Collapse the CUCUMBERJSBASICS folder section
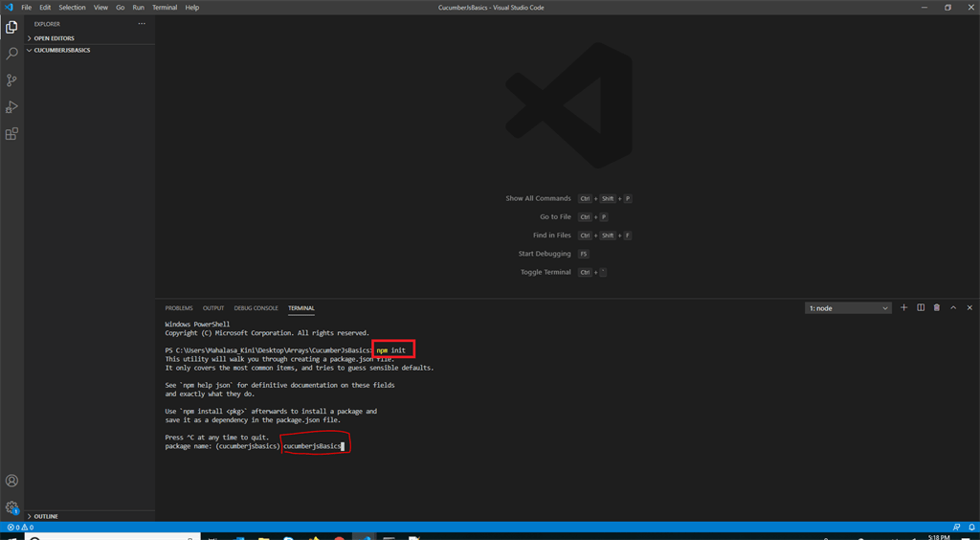Viewport: 980px width, 540px height. pos(89,50)
